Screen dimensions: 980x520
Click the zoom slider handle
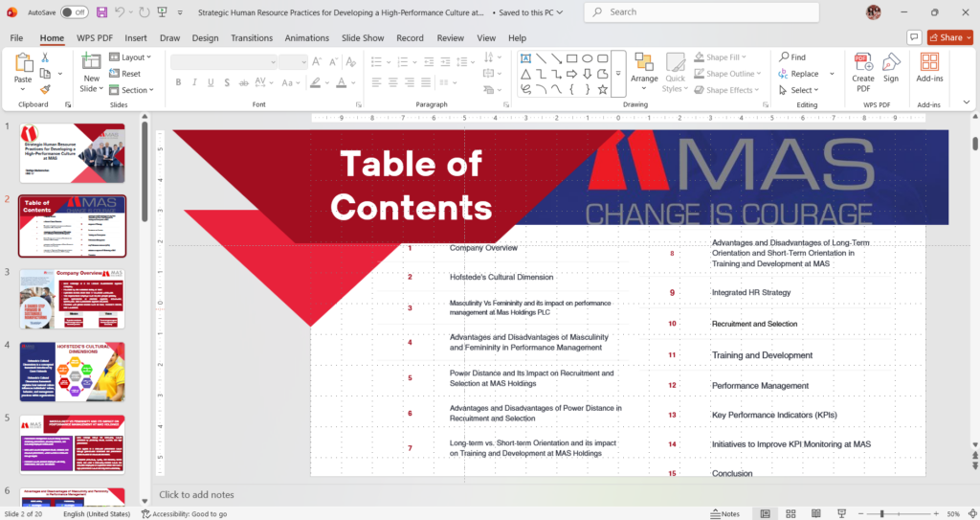tap(881, 513)
